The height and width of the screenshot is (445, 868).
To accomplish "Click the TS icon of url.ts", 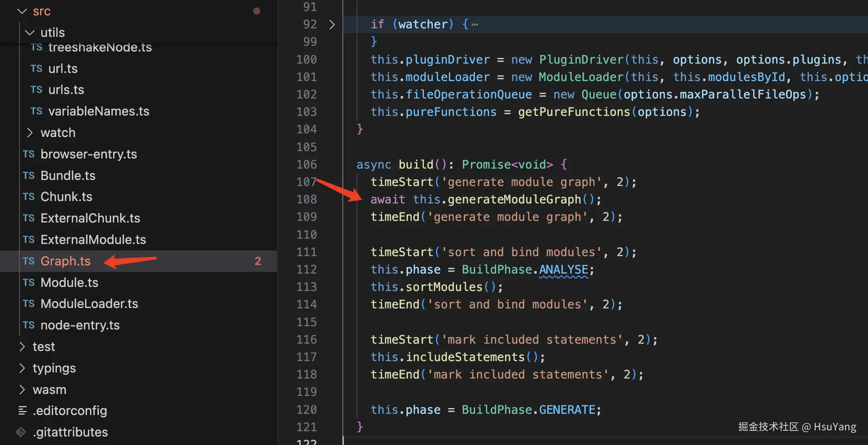I will point(37,68).
